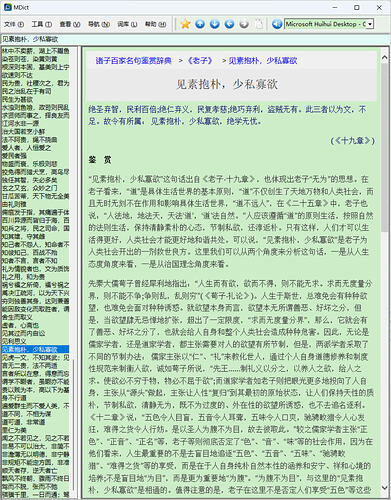Click the 见素抱朴，少私寡欲 breadcrumb link

coord(263,61)
